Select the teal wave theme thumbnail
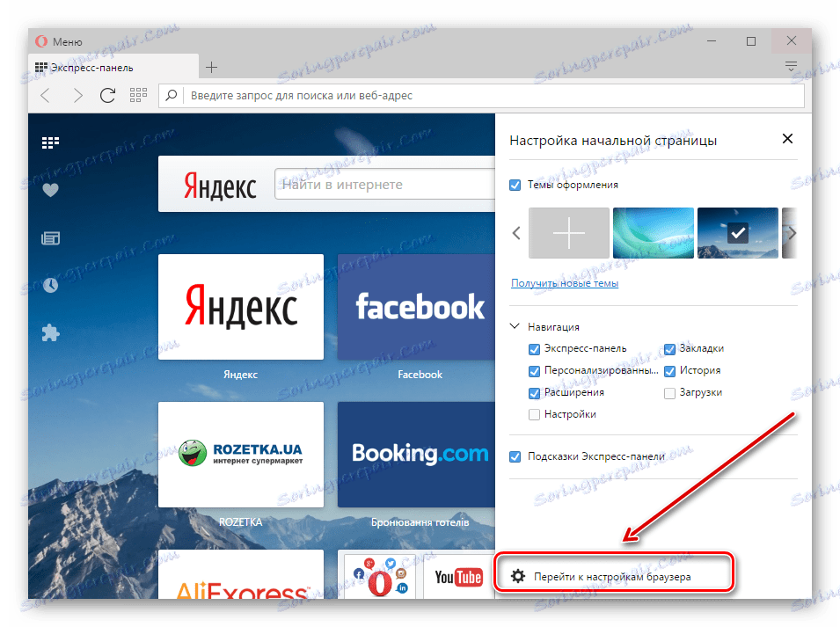 (653, 233)
